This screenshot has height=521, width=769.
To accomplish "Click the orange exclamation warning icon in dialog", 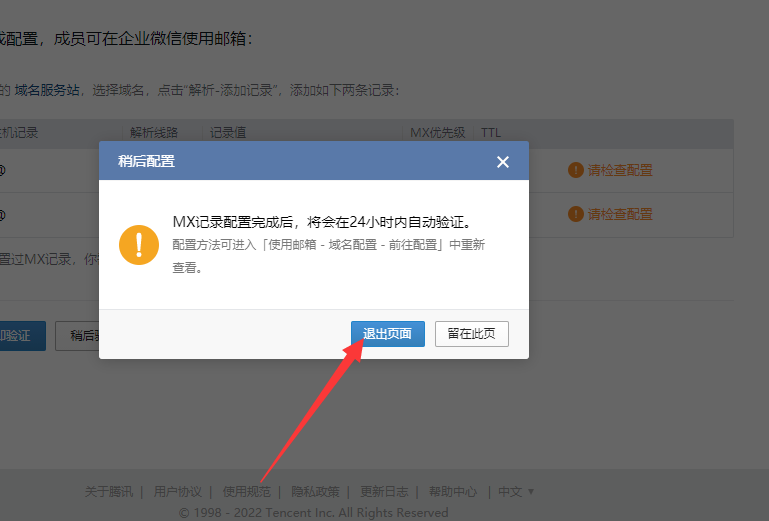I will coord(139,245).
